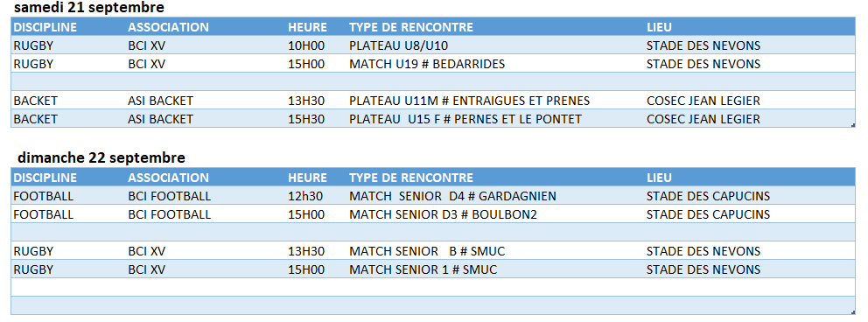Select the 12h30 football time cell
868x322 pixels.
pos(305,196)
